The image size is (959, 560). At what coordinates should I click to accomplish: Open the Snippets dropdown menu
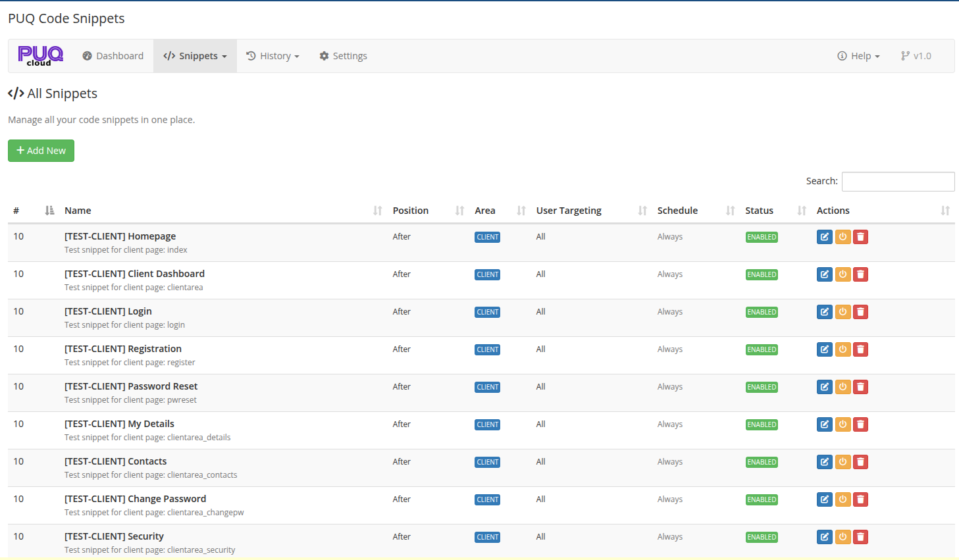pyautogui.click(x=195, y=56)
